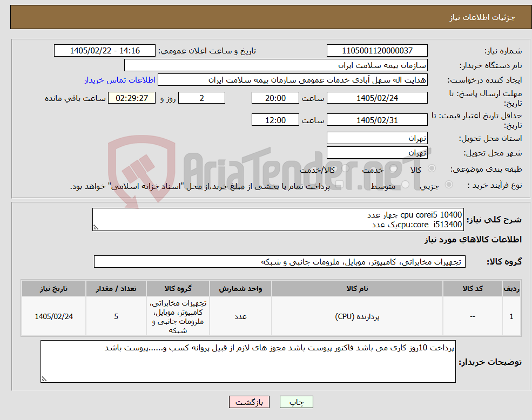Click the need number field 1105001120000037
The height and width of the screenshot is (420, 532).
point(377,51)
